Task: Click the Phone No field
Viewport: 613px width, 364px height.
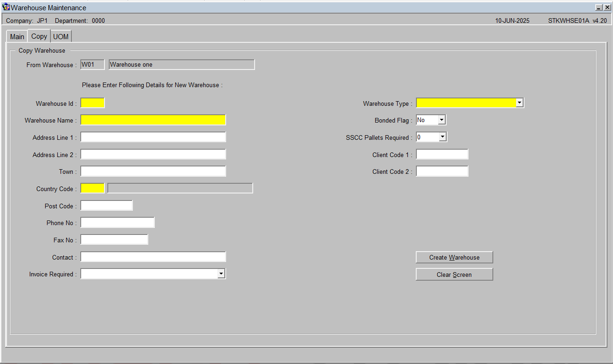Action: click(117, 222)
